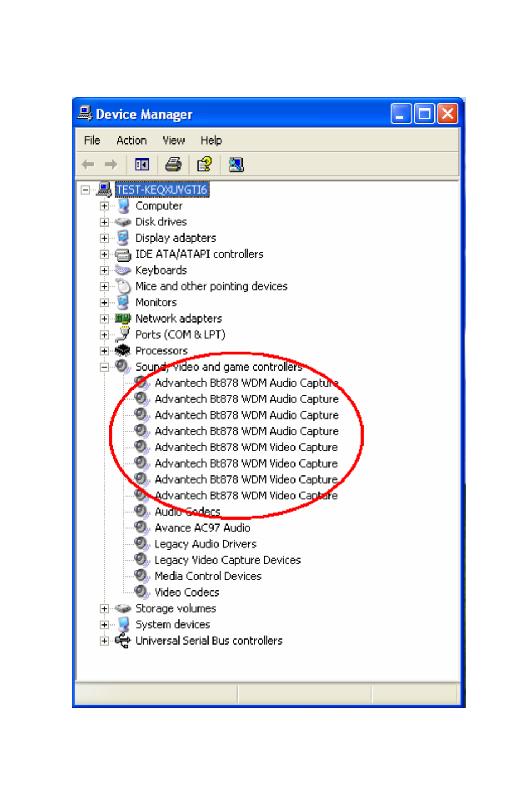Open the File menu
The width and height of the screenshot is (532, 798).
coord(92,141)
